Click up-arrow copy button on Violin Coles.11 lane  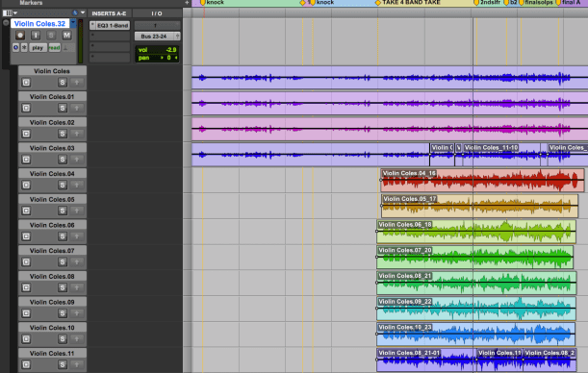pyautogui.click(x=77, y=364)
